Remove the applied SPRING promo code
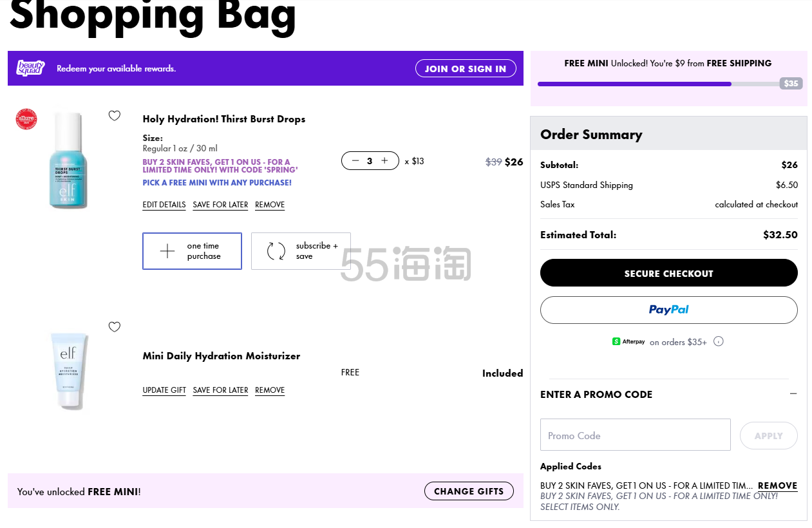Image resolution: width=812 pixels, height=528 pixels. (x=777, y=486)
